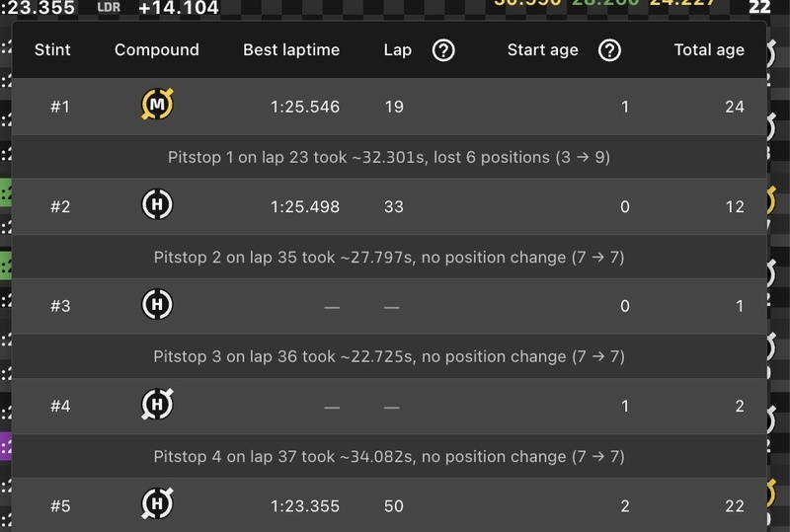
Task: Click the Compound column header
Action: [157, 50]
